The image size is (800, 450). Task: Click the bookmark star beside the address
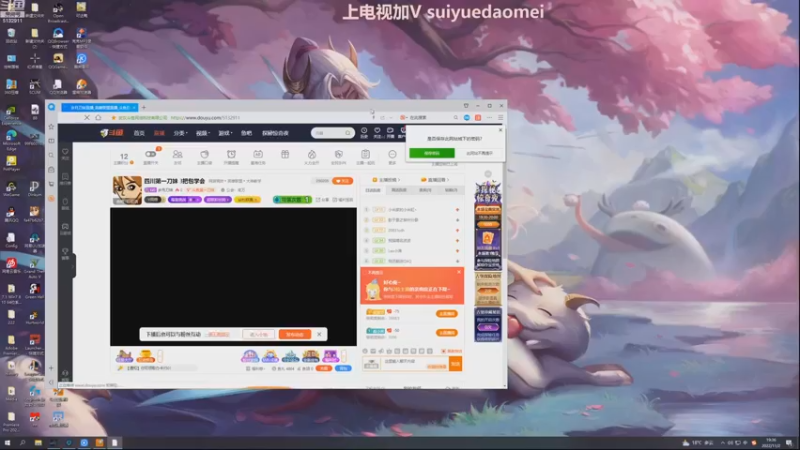pyautogui.click(x=114, y=117)
